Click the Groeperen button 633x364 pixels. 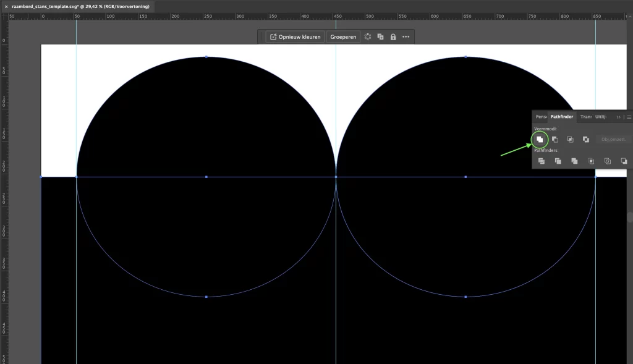click(x=343, y=37)
